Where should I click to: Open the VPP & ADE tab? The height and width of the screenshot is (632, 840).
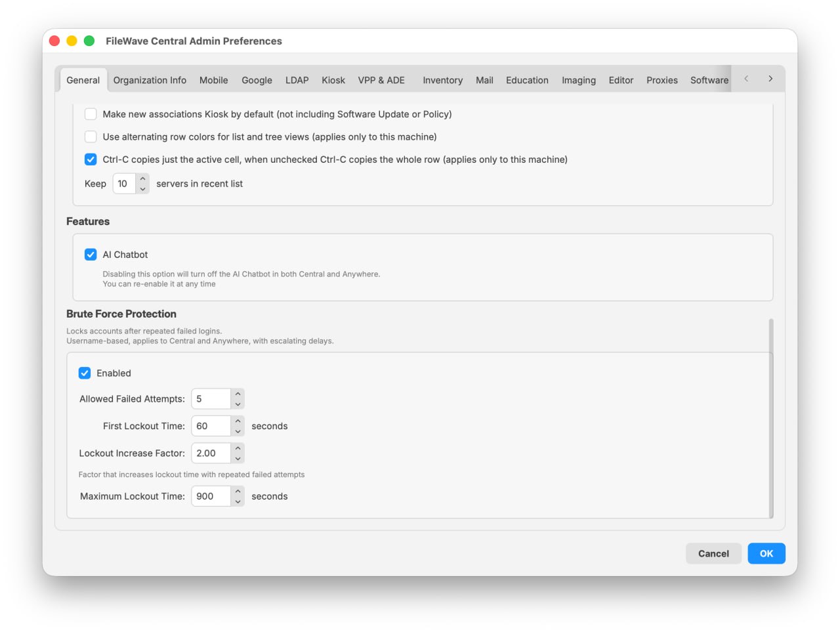(x=381, y=80)
